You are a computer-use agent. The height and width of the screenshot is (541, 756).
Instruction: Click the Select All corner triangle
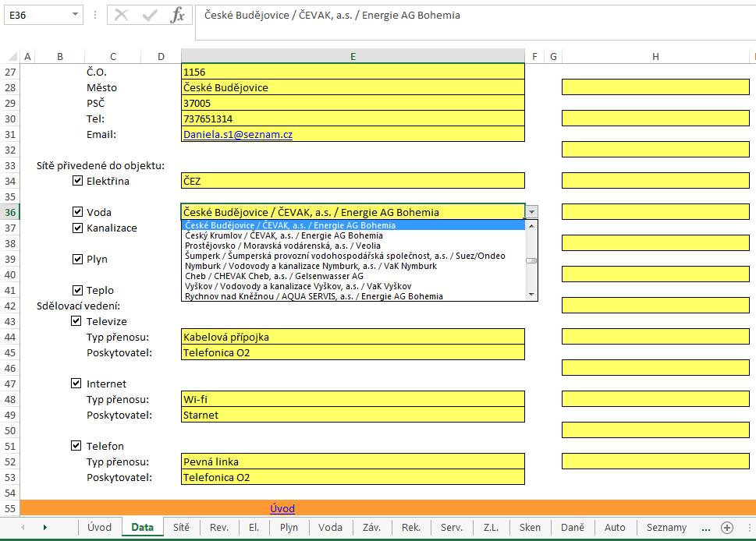[x=13, y=56]
